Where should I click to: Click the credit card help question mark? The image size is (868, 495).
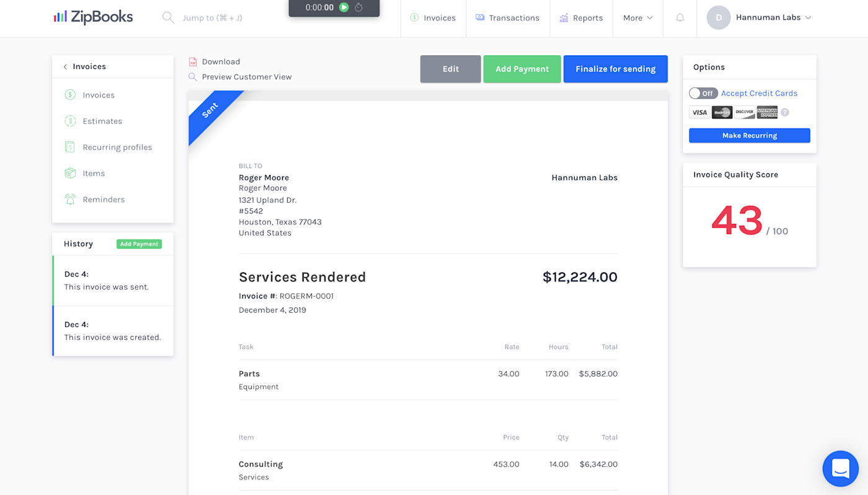pos(784,112)
